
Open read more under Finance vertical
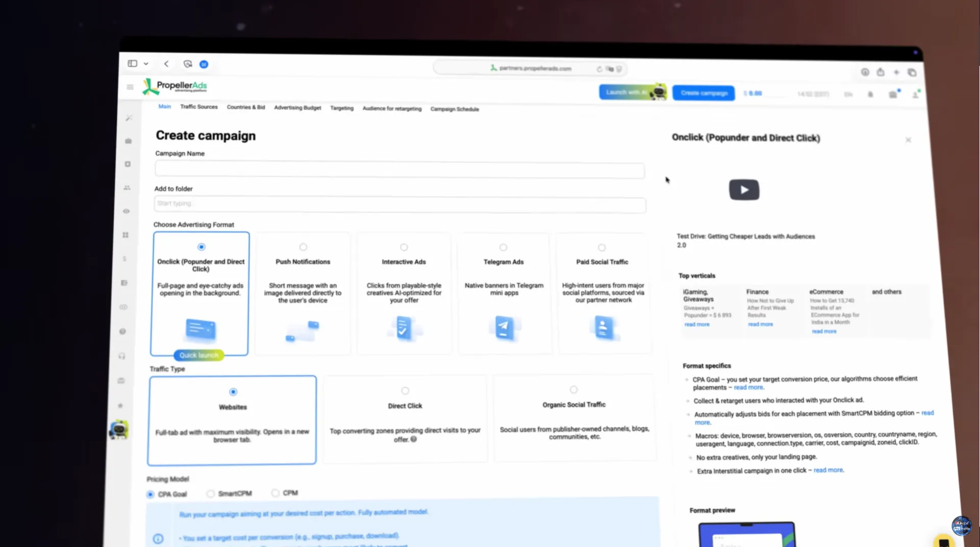(x=760, y=325)
